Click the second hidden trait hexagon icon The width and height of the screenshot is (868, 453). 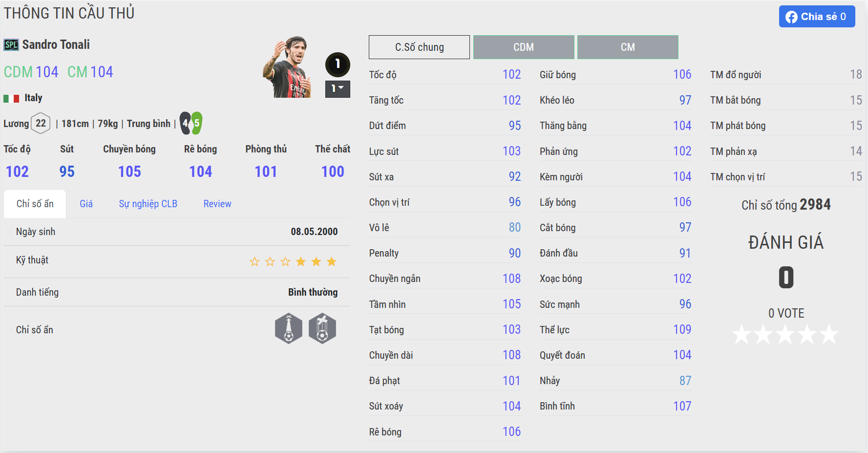tap(322, 328)
